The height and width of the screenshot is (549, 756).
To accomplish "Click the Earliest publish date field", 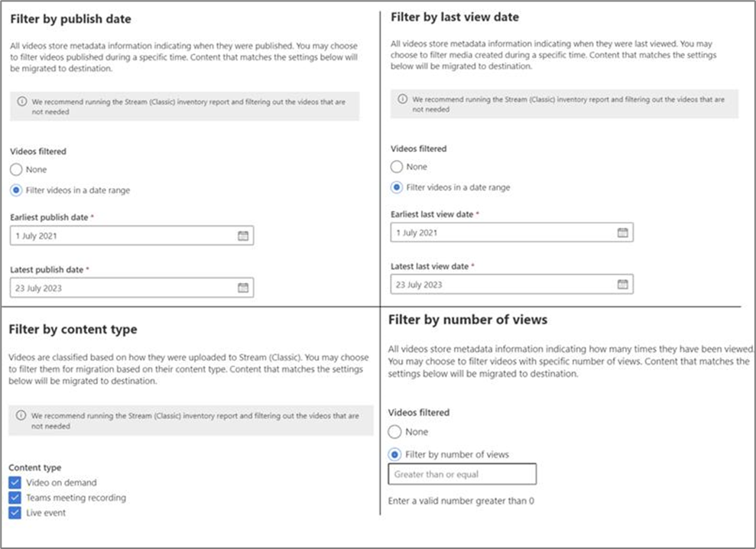I will pyautogui.click(x=122, y=236).
